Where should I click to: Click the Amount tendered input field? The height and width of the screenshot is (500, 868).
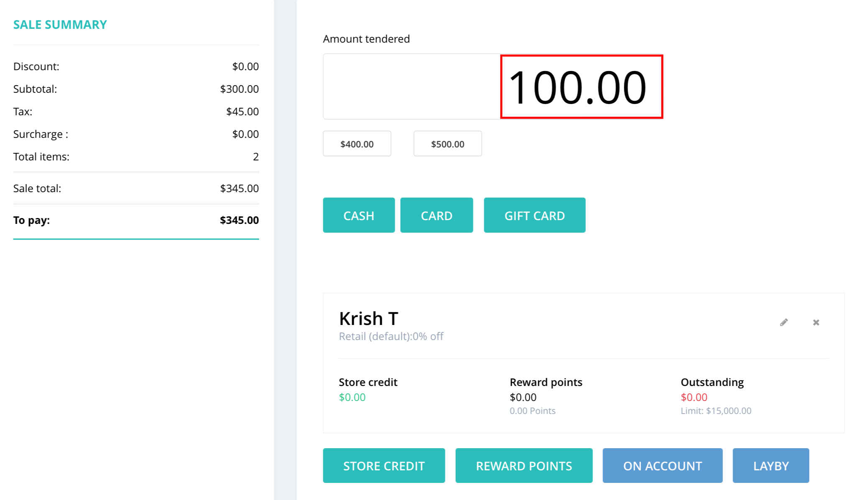[493, 86]
